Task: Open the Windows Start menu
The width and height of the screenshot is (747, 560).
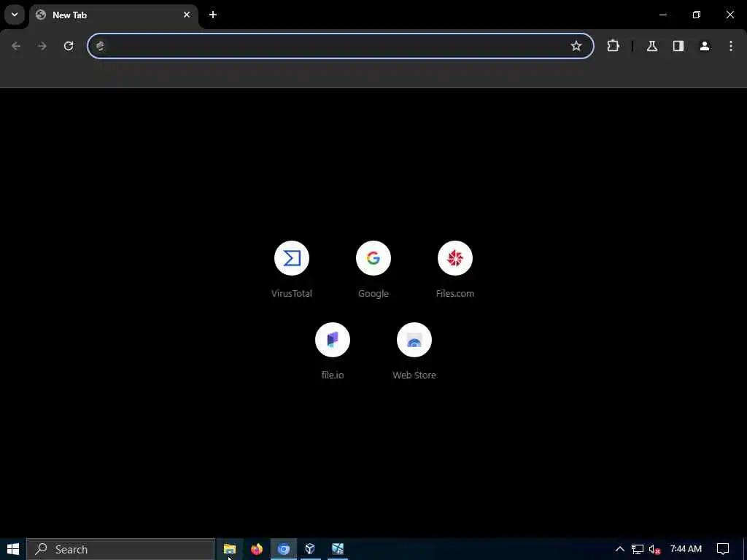Action: [x=13, y=549]
